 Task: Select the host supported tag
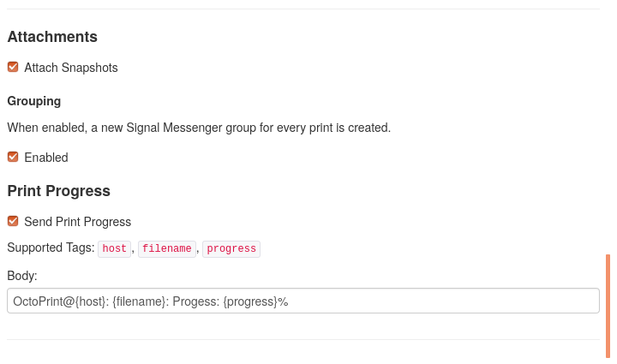[x=114, y=249]
